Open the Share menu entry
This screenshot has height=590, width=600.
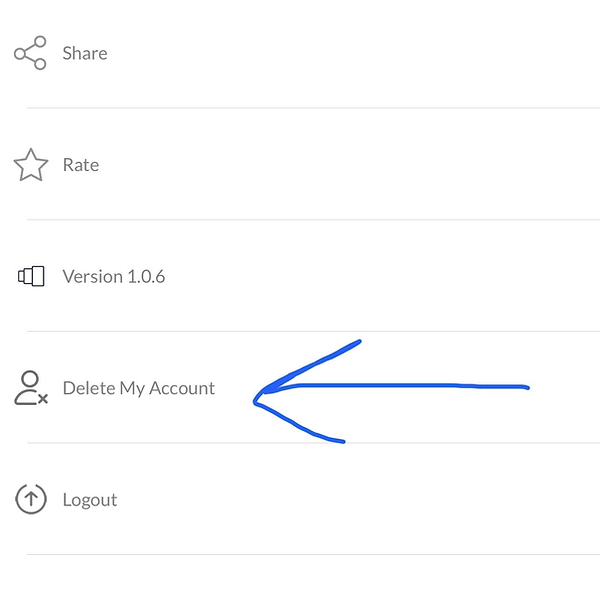pos(300,53)
